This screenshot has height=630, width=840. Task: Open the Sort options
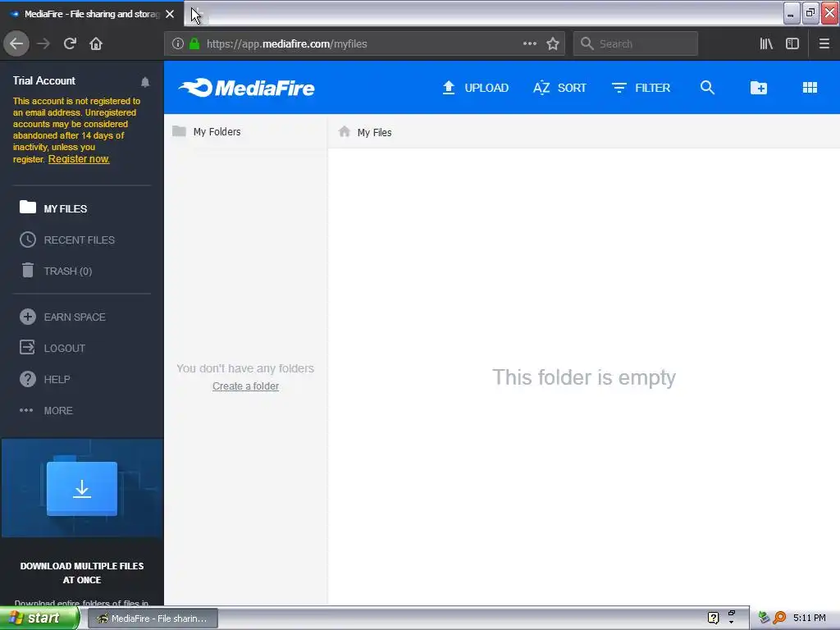tap(559, 88)
